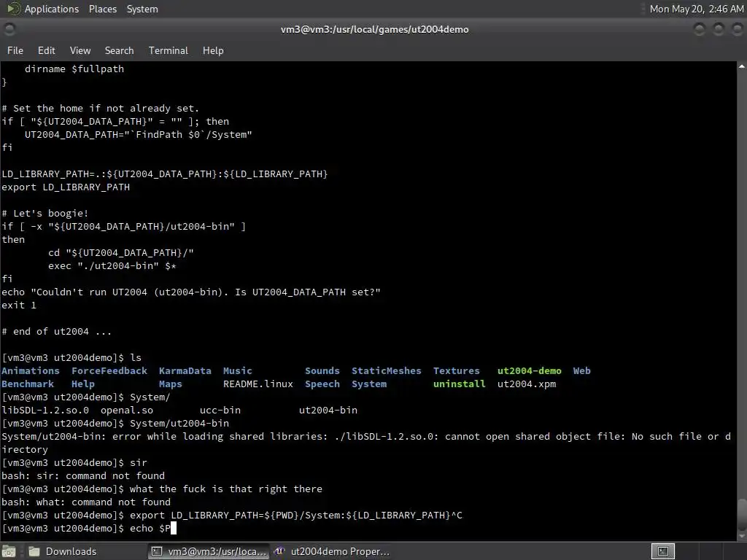Viewport: 747px width, 560px height.
Task: Click the 'Sounds' directory name
Action: (322, 371)
